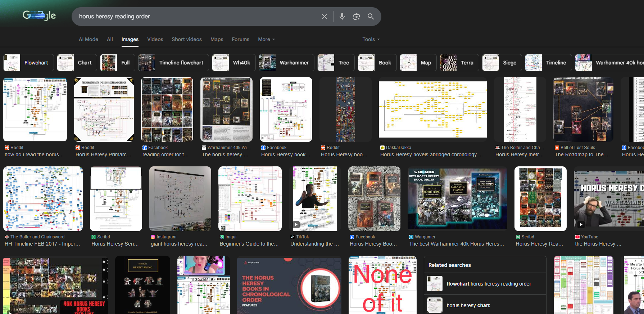Image resolution: width=644 pixels, height=314 pixels.
Task: Switch to AI Mode tab
Action: 89,39
